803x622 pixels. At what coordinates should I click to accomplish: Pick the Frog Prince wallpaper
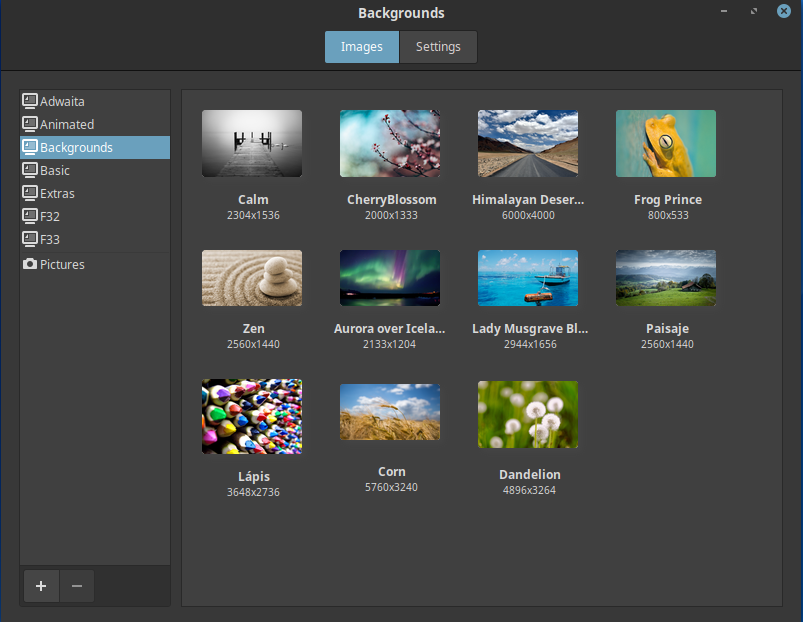coord(666,144)
